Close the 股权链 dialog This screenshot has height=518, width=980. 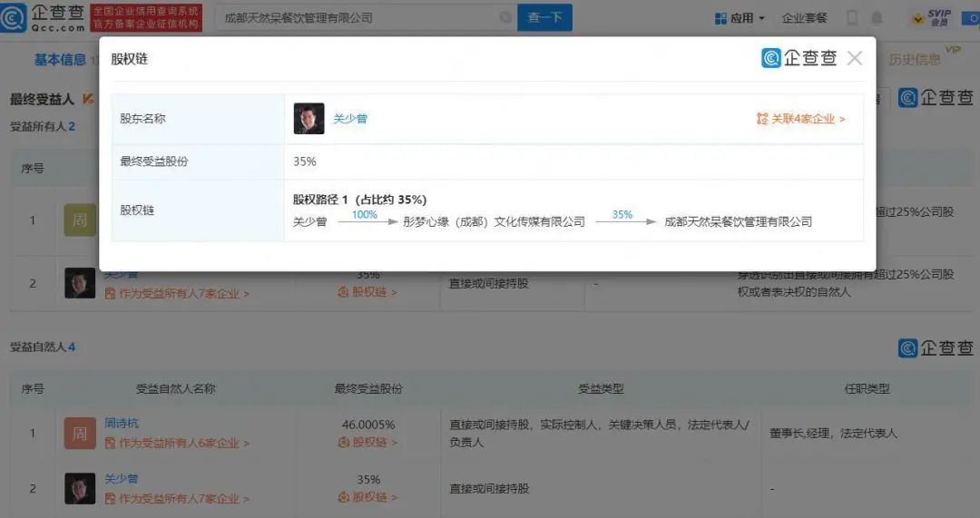click(x=855, y=59)
